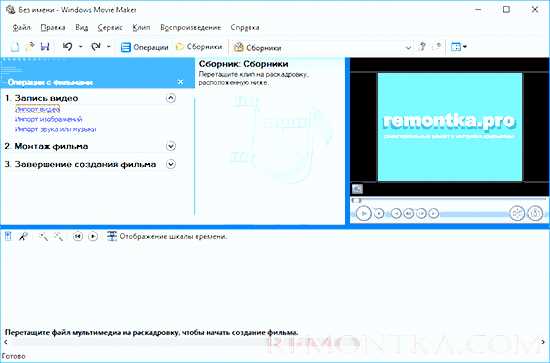This screenshot has height=363, width=550.
Task: Open the Сборники collection combo box
Action: pyautogui.click(x=322, y=47)
